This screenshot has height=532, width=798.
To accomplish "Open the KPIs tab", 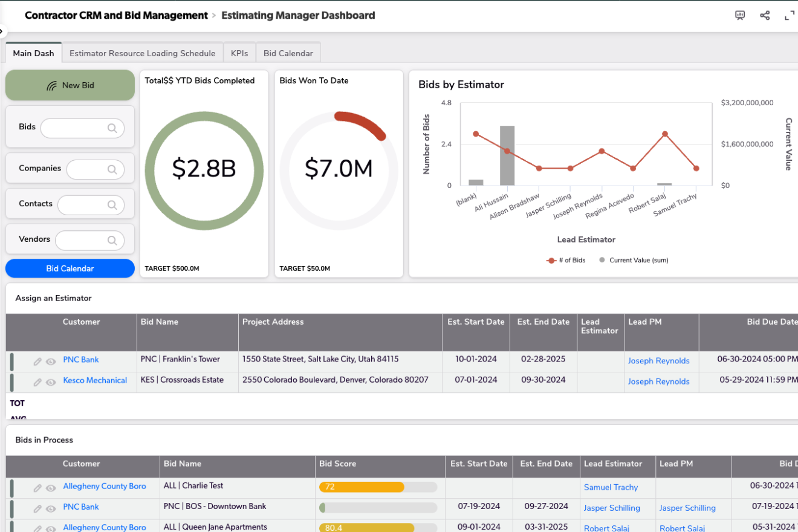I will pyautogui.click(x=239, y=53).
